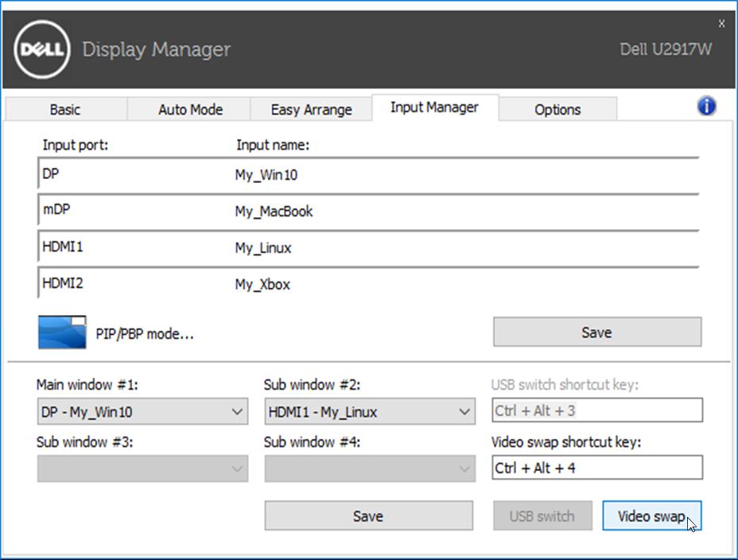Click the USB switch button
Viewport: 738px width, 560px height.
click(x=542, y=515)
